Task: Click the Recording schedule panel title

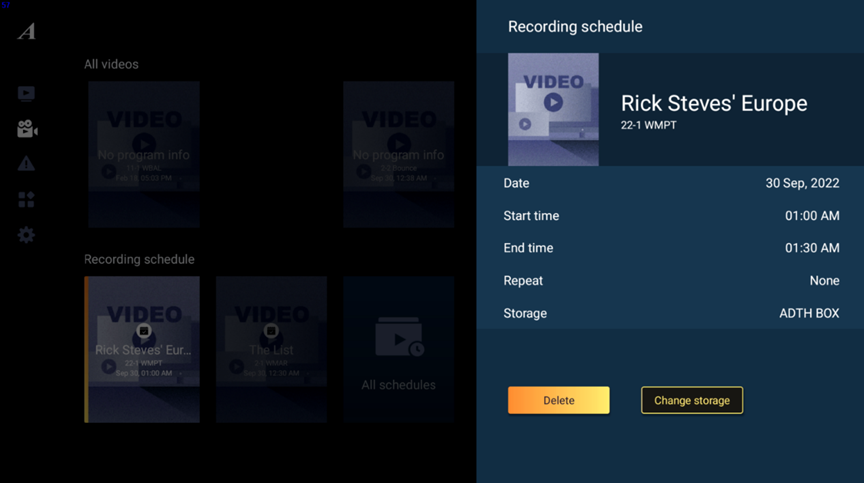Action: pyautogui.click(x=575, y=26)
